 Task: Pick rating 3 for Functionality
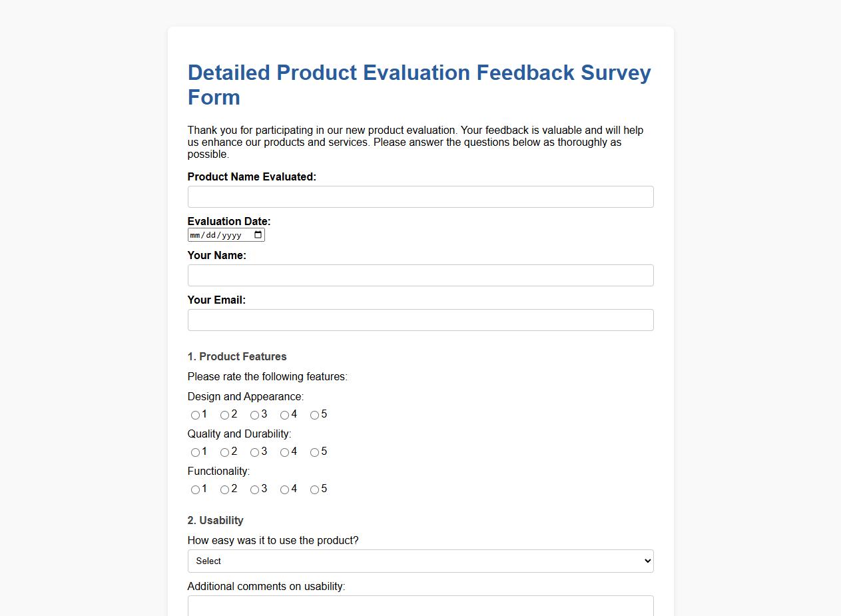(253, 489)
